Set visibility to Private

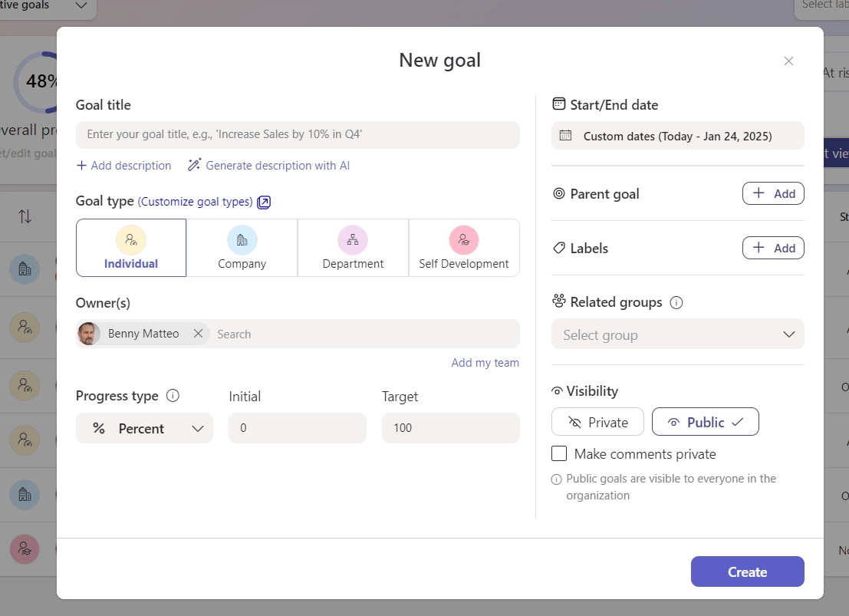[x=597, y=421]
